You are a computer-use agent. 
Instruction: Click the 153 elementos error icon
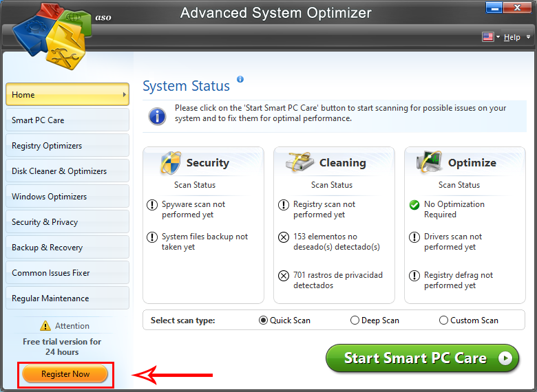pyautogui.click(x=284, y=237)
